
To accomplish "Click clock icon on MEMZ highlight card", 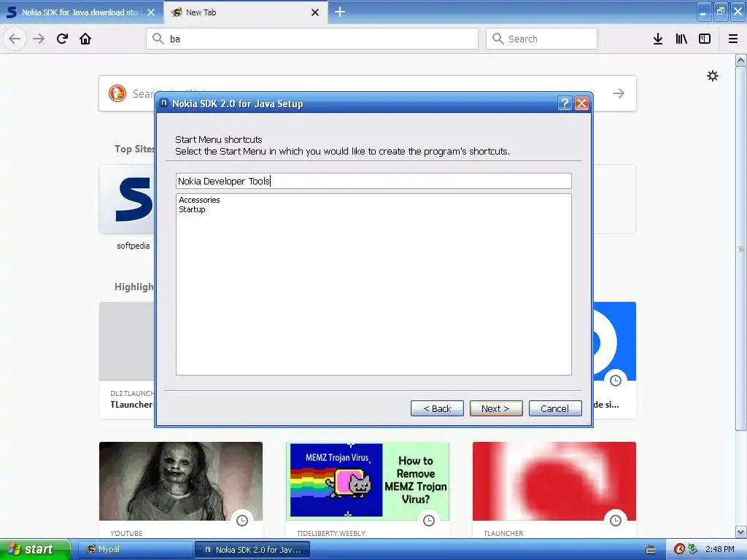I will click(x=429, y=521).
